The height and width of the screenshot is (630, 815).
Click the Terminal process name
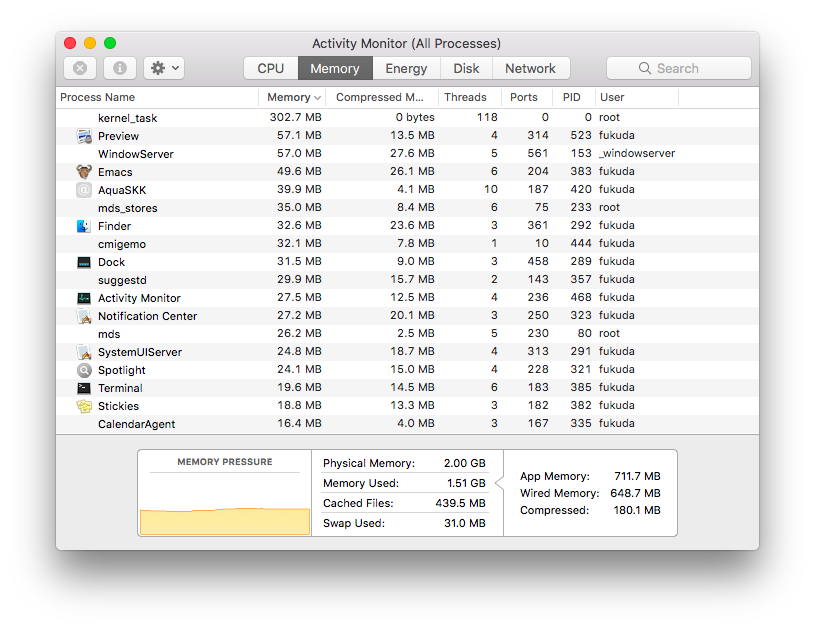(120, 388)
